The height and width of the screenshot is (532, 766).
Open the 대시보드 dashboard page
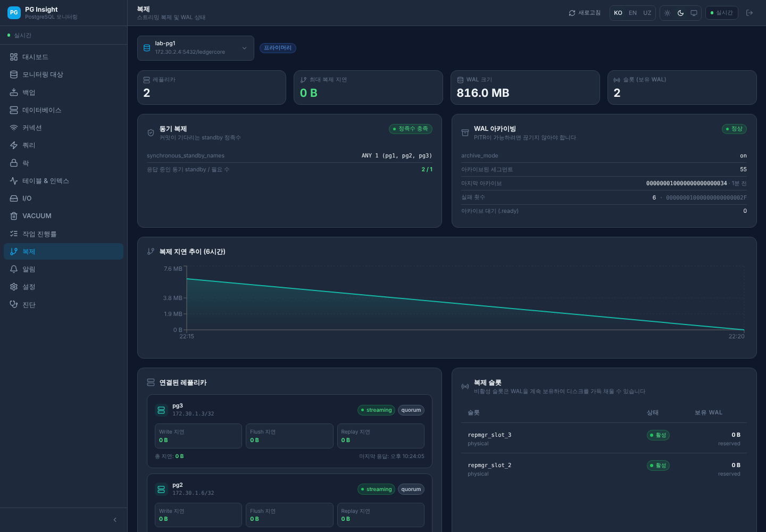click(63, 57)
